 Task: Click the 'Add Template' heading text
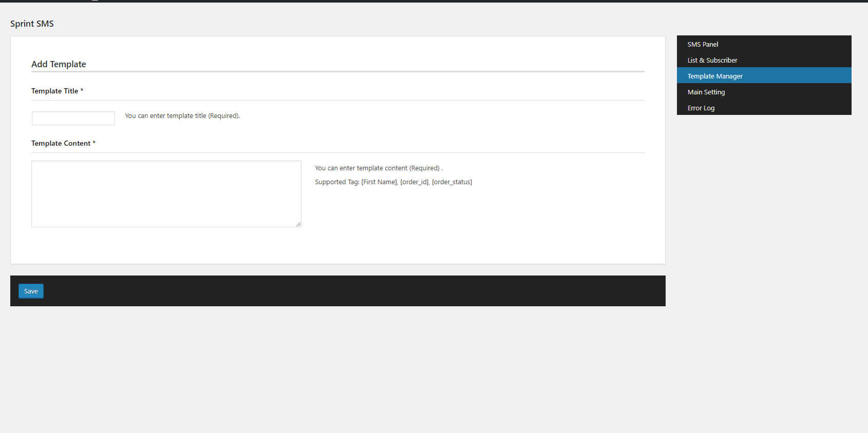point(59,64)
